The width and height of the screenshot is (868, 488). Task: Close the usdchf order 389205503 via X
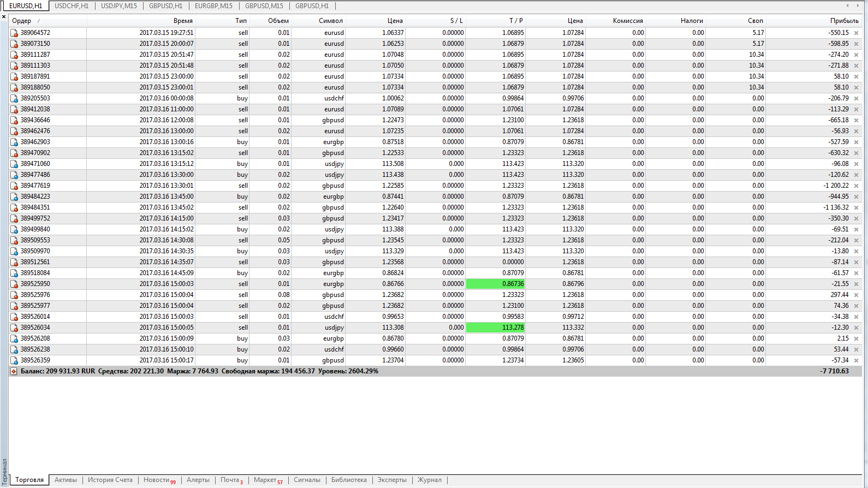856,99
